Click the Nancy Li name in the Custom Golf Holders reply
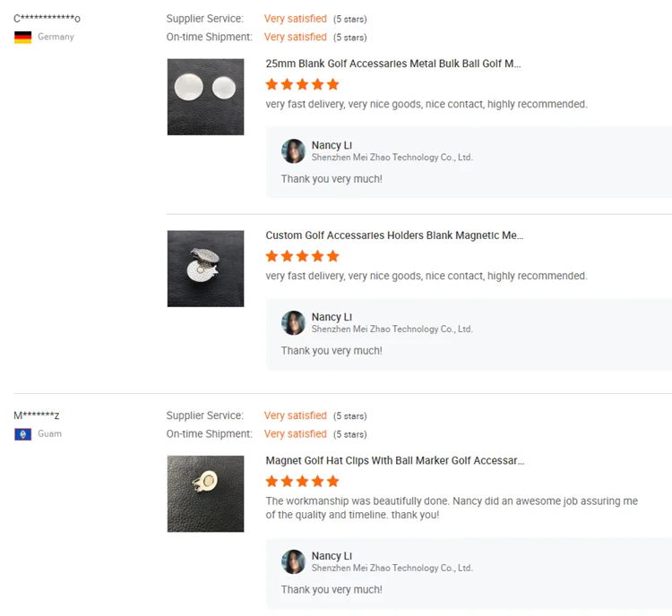672x616 pixels. [332, 317]
